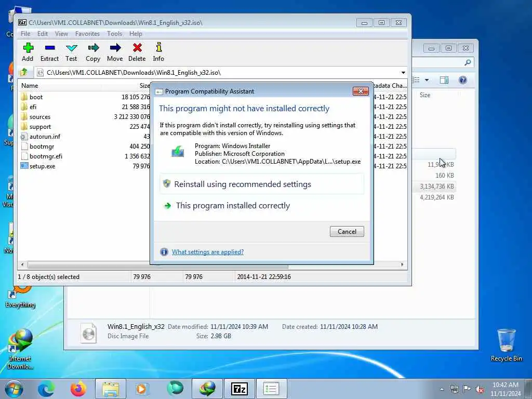Click the taskbar clock showing 10:42 AM
The width and height of the screenshot is (532, 399).
pyautogui.click(x=506, y=389)
